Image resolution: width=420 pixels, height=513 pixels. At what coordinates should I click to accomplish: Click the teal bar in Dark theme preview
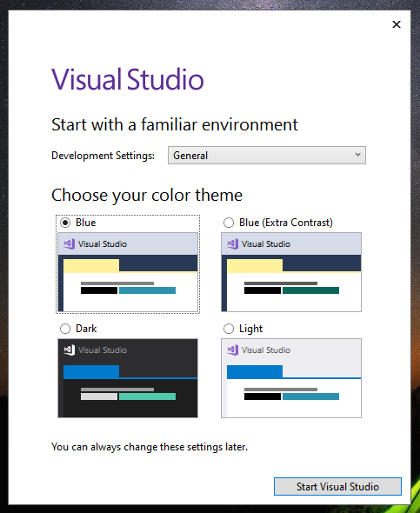click(x=147, y=396)
